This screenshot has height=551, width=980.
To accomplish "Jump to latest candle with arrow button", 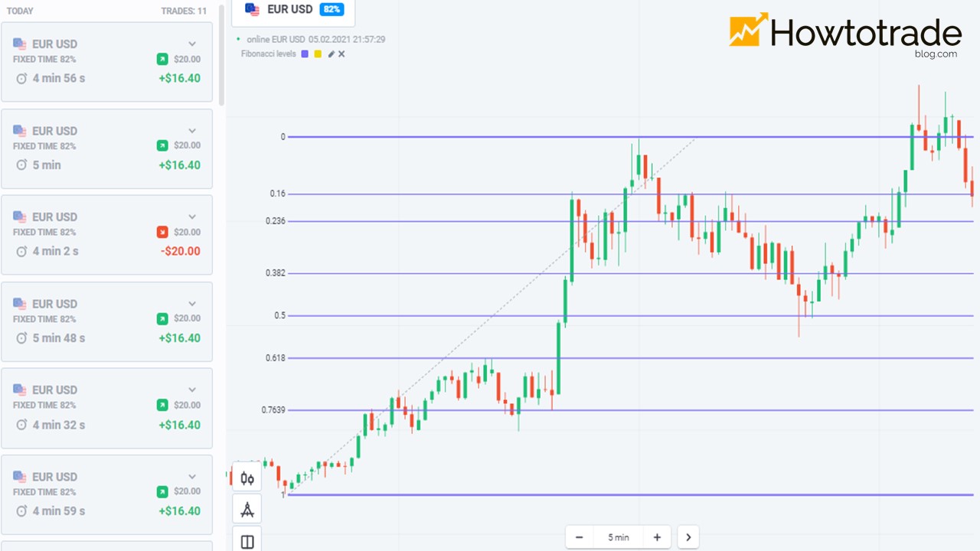I will 688,537.
